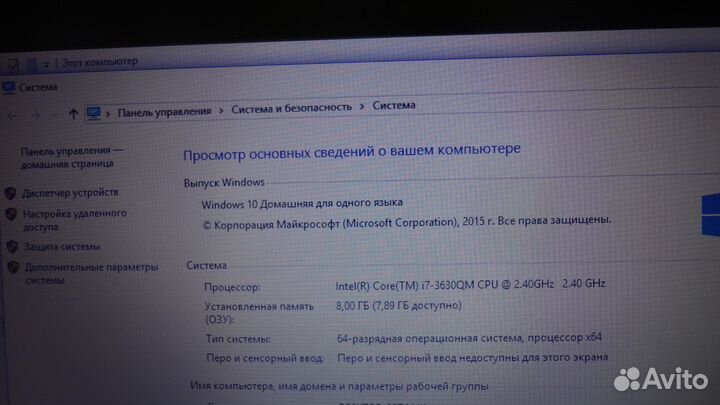Click Имя компьютера, имя домена section label
The image size is (720, 405).
[x=339, y=386]
